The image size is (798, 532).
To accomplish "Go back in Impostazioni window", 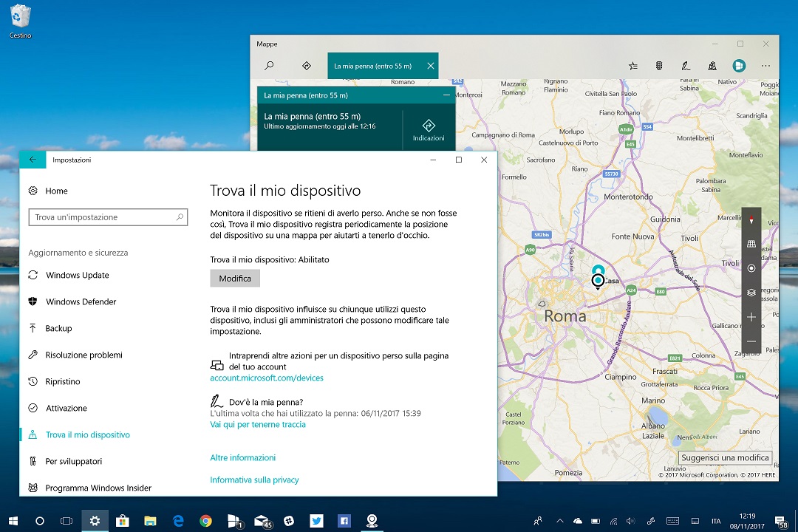I will [x=33, y=160].
